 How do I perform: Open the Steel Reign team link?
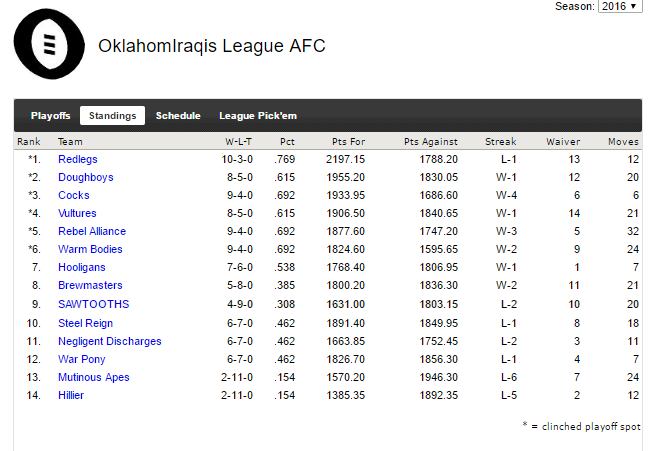coord(85,323)
